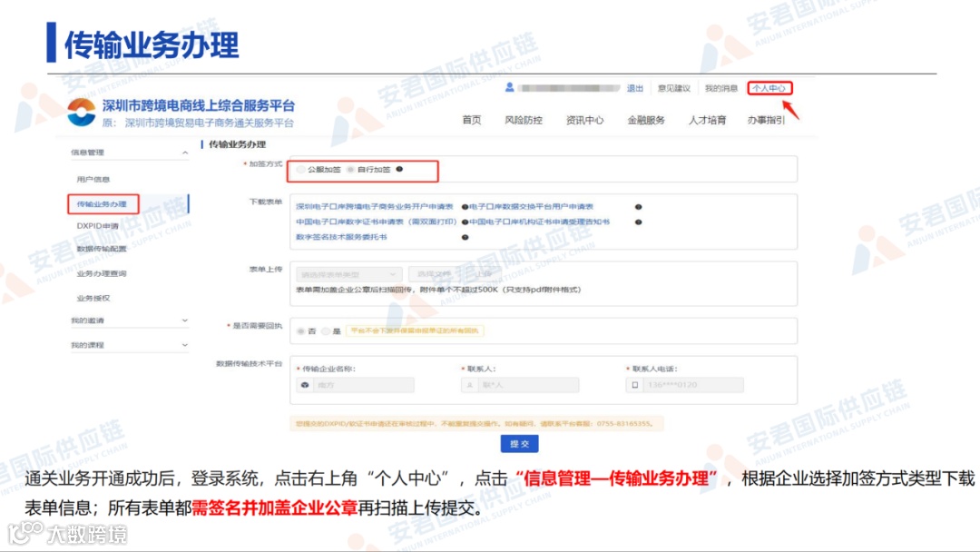Image resolution: width=980 pixels, height=552 pixels.
Task: Open DXPID申请 in the sidebar
Action: click(x=97, y=226)
